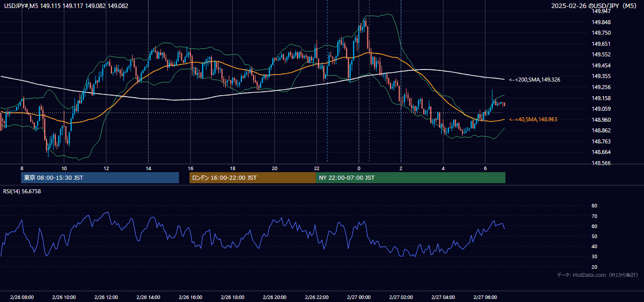The width and height of the screenshot is (644, 302).
Task: Click price axis value 149.454
Action: click(601, 65)
